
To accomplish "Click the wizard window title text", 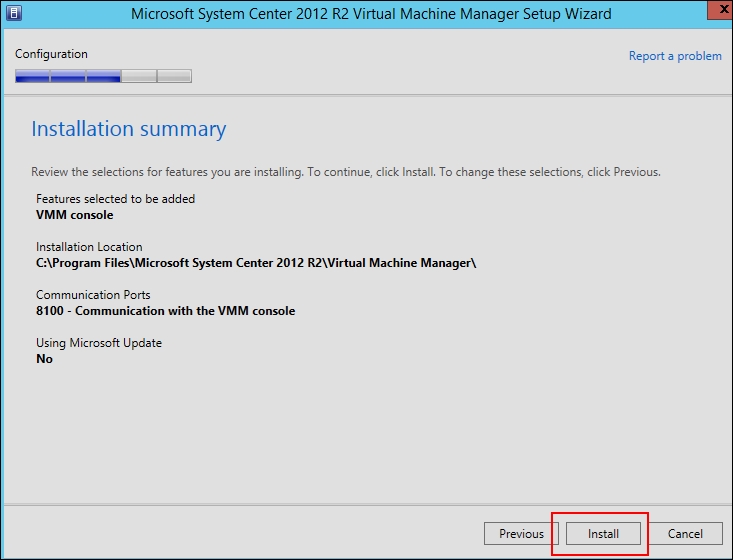I will click(x=371, y=14).
